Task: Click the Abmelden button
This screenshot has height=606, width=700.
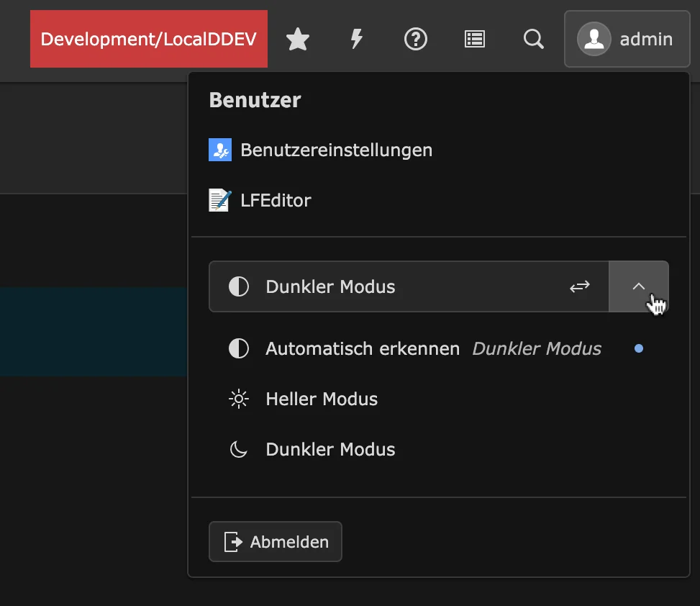Action: coord(275,541)
